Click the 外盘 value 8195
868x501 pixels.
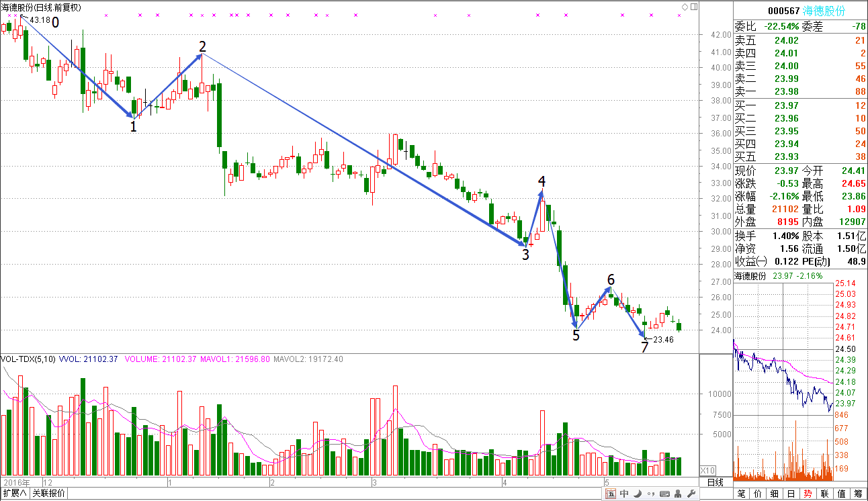tap(787, 223)
